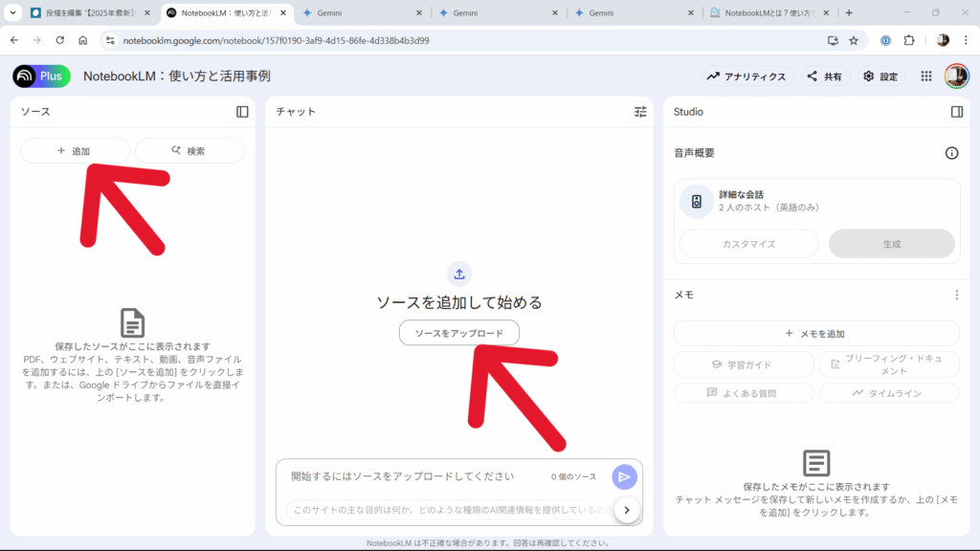The width and height of the screenshot is (980, 551).
Task: Go to the browser home page
Action: [83, 40]
